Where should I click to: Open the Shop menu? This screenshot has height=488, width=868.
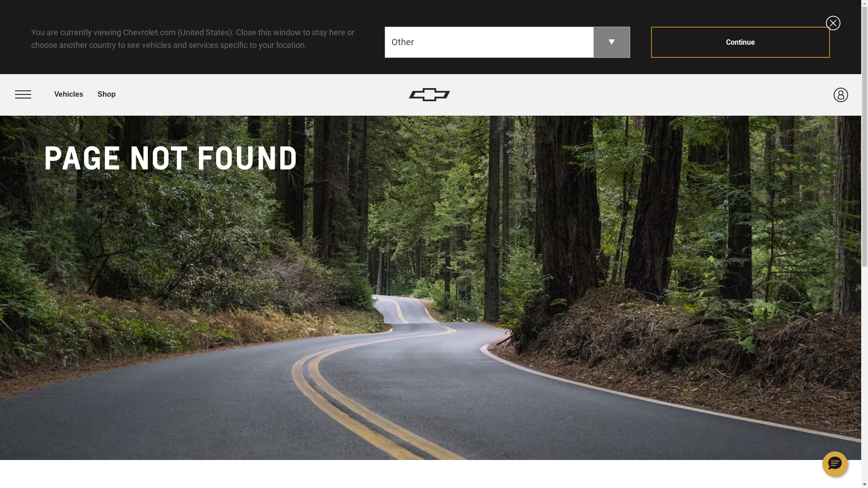pyautogui.click(x=107, y=94)
